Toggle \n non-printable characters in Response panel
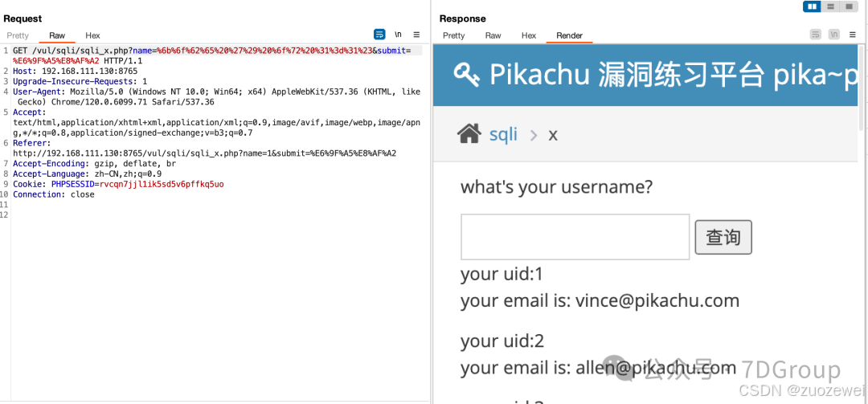Viewport: 868px width, 404px height. click(834, 35)
